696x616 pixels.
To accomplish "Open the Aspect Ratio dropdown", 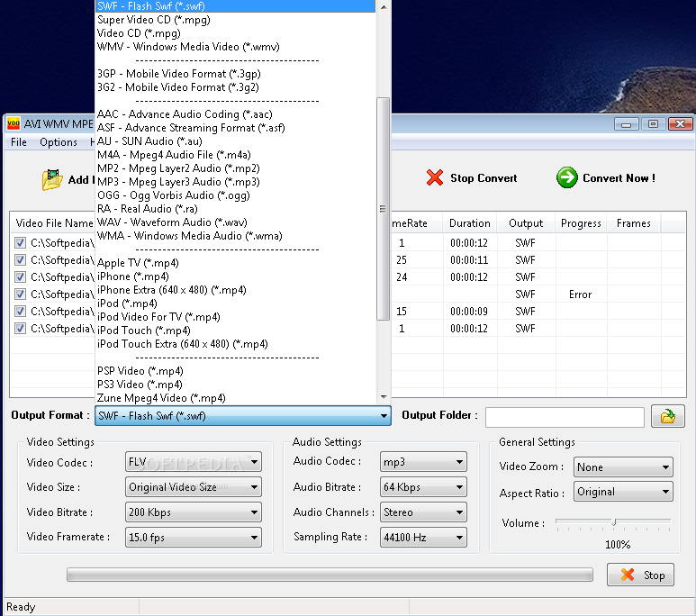I will tap(623, 492).
